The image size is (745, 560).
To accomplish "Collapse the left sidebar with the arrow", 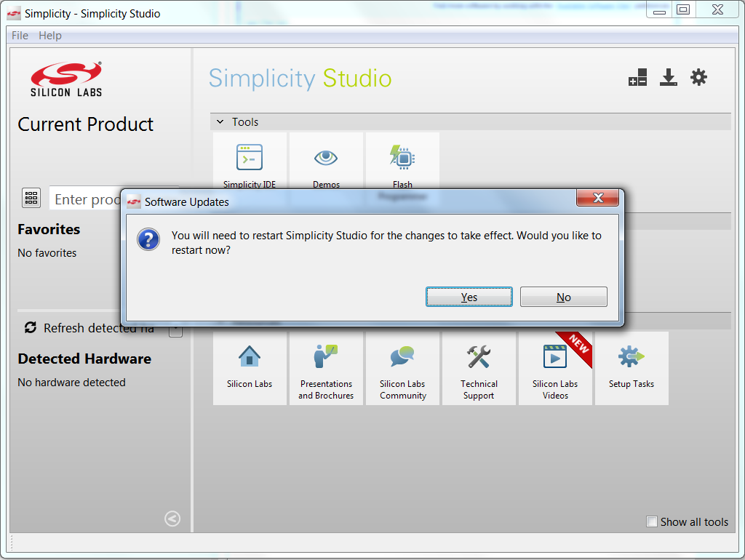I will pos(172,519).
